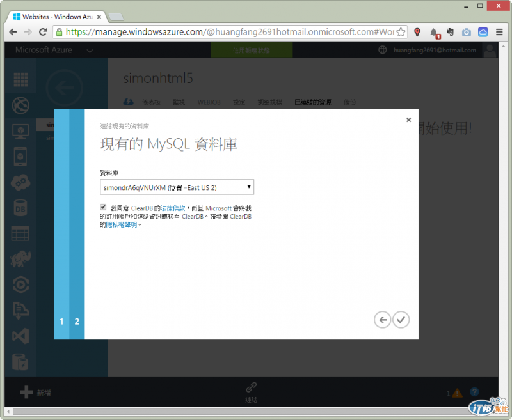
Task: Open Storage table icon in sidebar
Action: tap(20, 233)
